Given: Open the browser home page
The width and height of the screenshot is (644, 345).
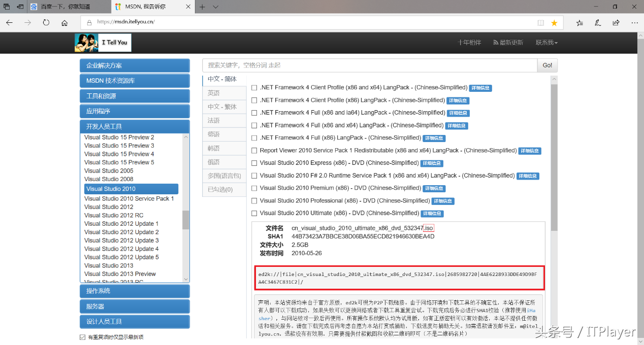Looking at the screenshot, I should (x=65, y=23).
